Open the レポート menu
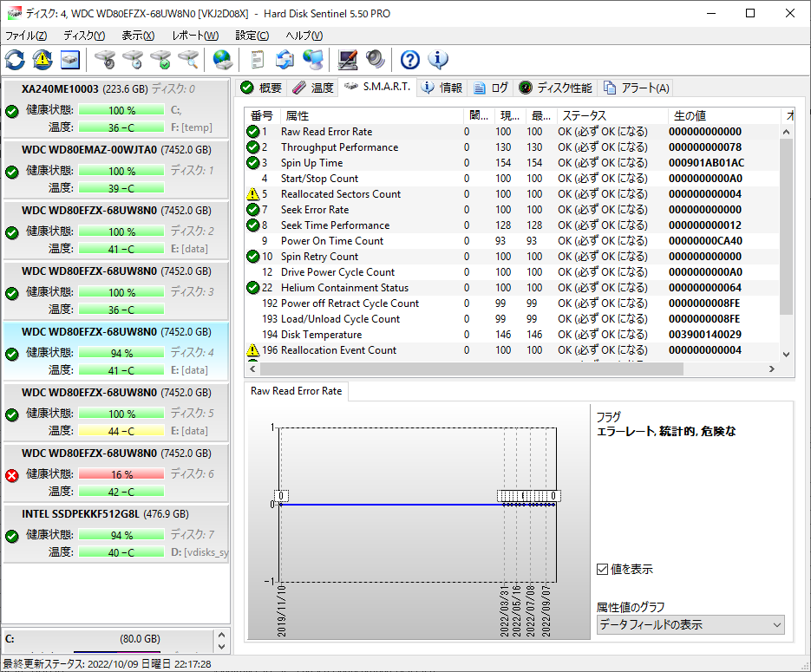The height and width of the screenshot is (672, 811). pos(195,36)
